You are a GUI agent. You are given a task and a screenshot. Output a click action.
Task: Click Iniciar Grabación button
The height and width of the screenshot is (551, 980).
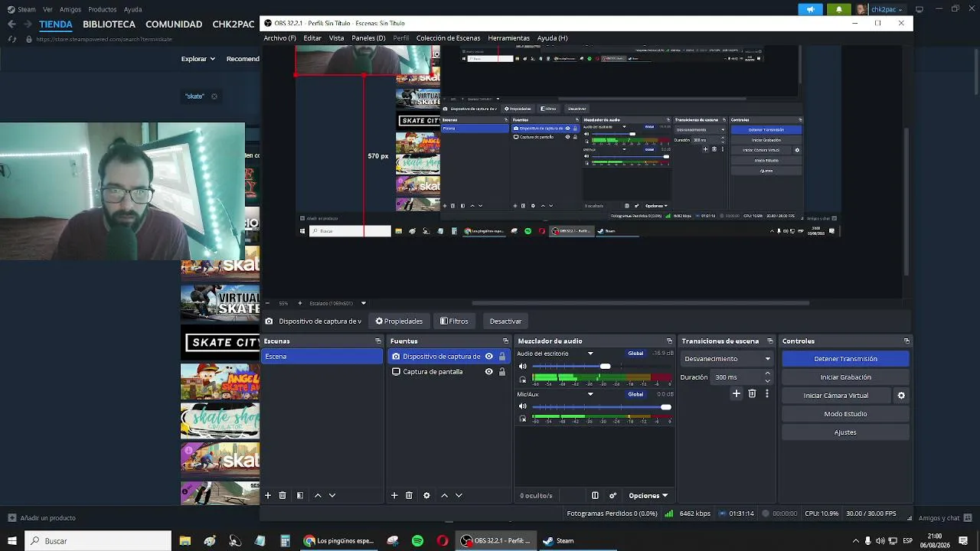(x=845, y=377)
